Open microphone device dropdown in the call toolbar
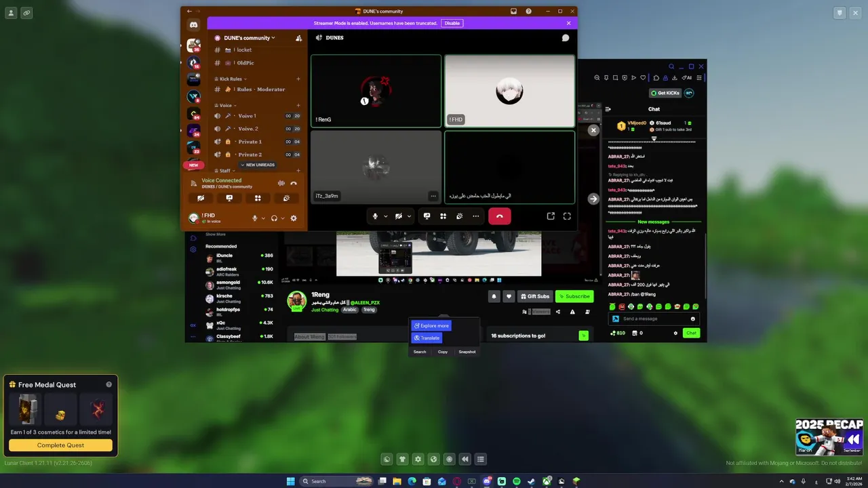868x488 pixels. (x=386, y=216)
